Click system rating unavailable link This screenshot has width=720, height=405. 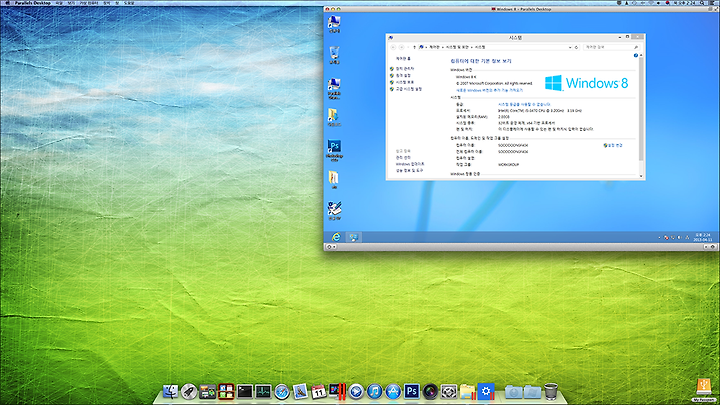point(524,105)
